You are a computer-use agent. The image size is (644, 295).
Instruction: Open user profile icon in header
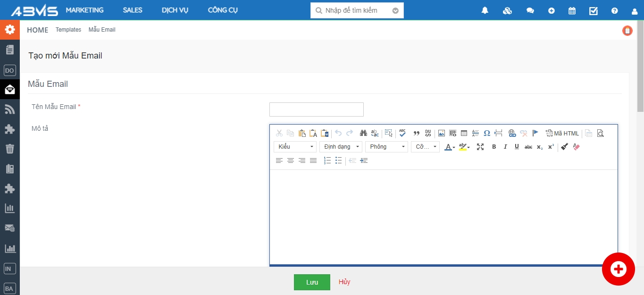click(635, 11)
